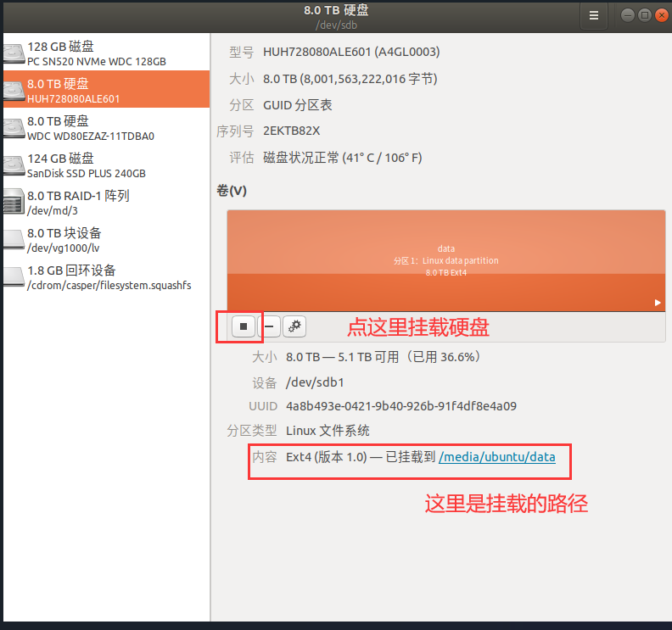Open the hamburger menu in the title bar

594,15
